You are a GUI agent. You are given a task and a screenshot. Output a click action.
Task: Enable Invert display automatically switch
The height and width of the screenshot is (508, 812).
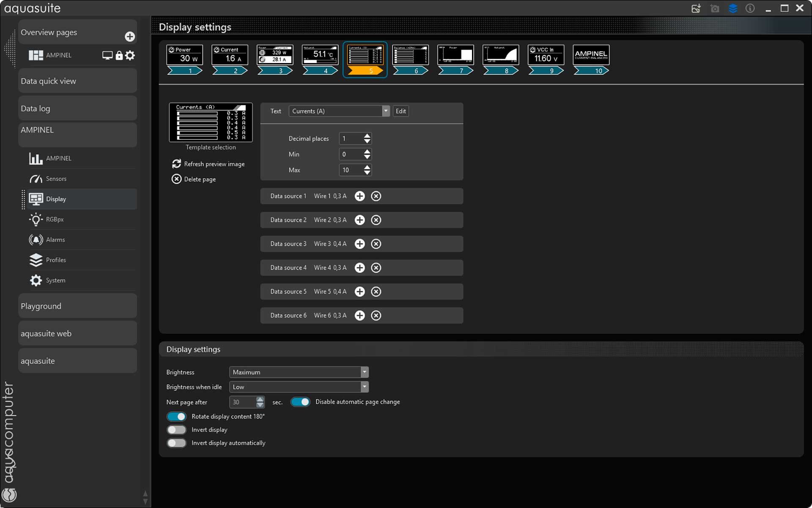(176, 443)
